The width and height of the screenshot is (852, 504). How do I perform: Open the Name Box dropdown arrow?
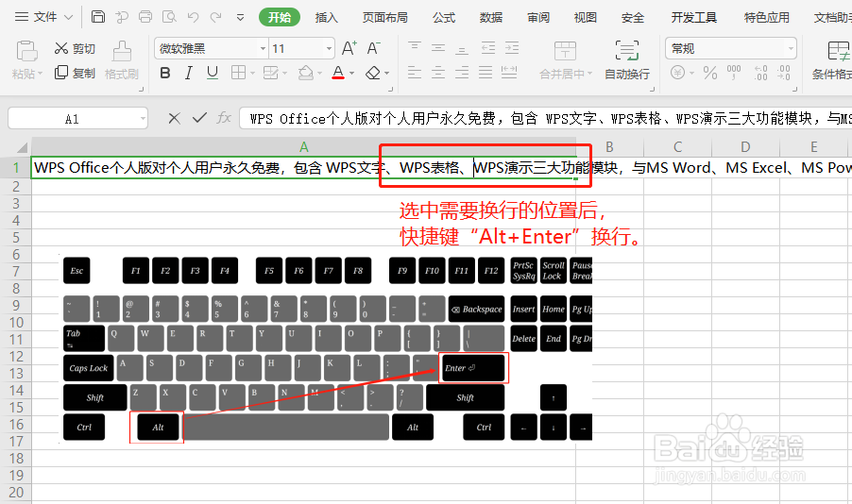[x=143, y=118]
